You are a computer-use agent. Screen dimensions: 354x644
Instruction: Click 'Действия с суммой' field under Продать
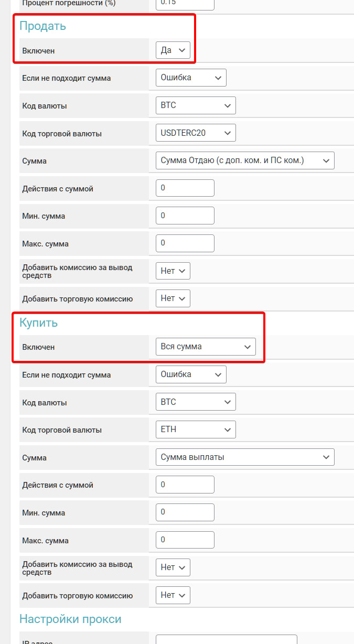click(x=185, y=188)
